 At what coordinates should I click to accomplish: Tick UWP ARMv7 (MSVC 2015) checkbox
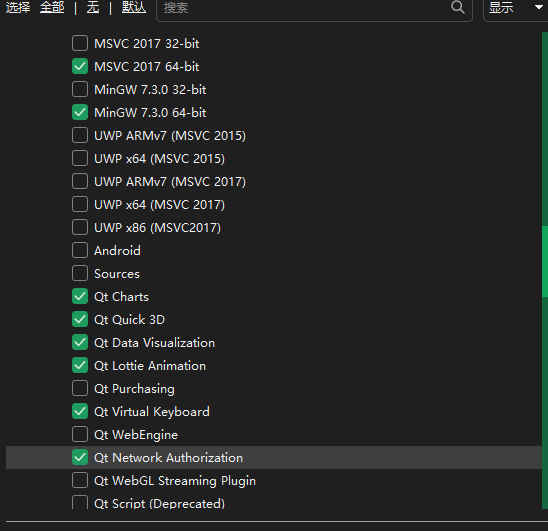coord(80,135)
